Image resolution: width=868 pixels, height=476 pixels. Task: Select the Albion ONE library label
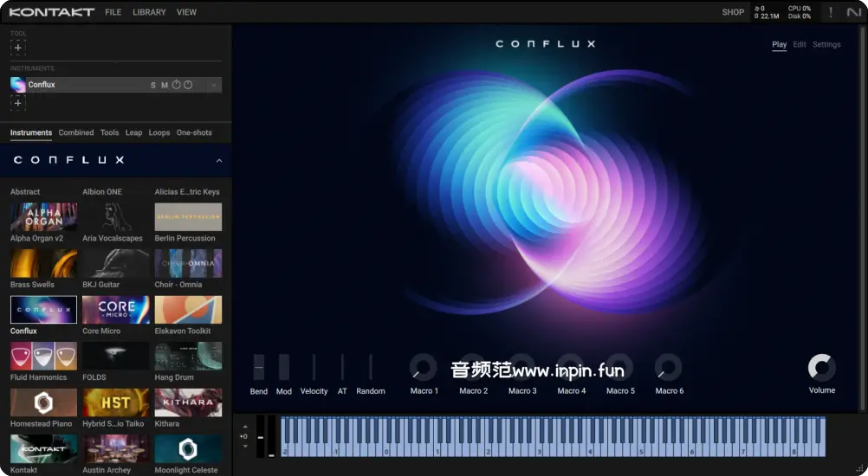tap(102, 192)
